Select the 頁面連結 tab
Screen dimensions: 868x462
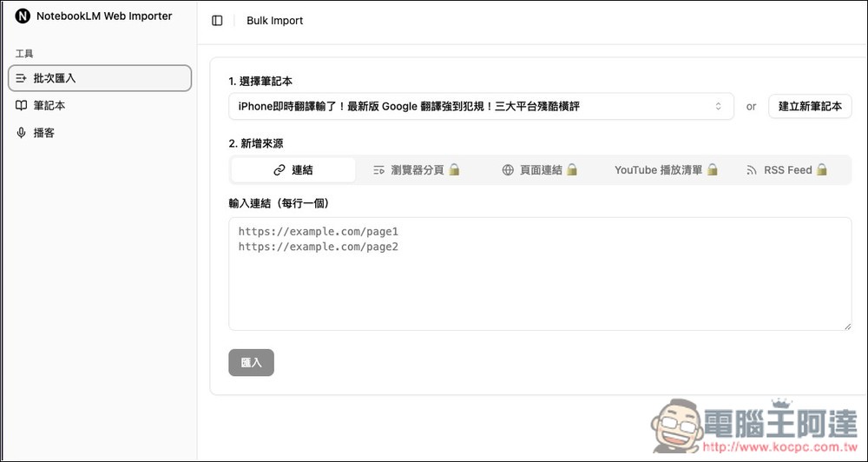[539, 170]
